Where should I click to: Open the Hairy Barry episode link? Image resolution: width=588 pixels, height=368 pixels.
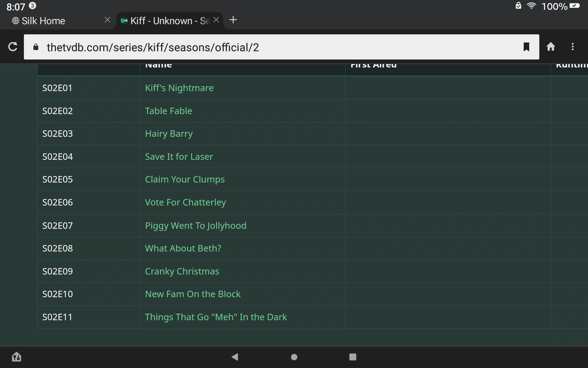(169, 134)
